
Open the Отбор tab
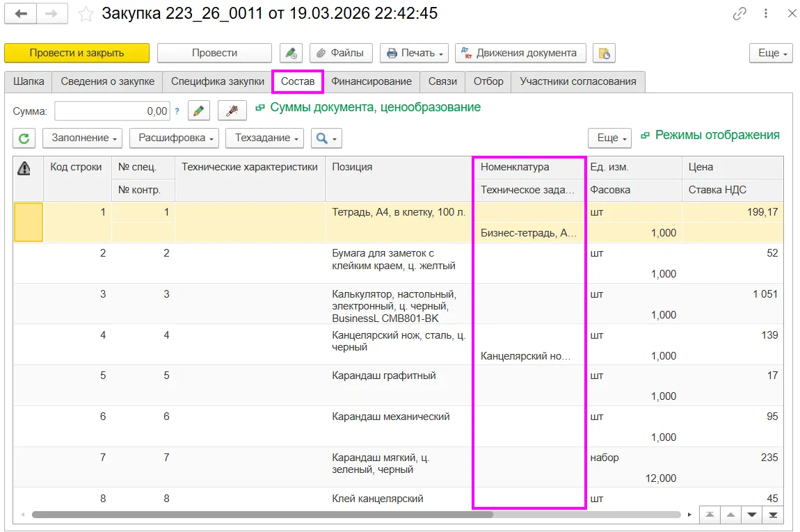point(488,81)
